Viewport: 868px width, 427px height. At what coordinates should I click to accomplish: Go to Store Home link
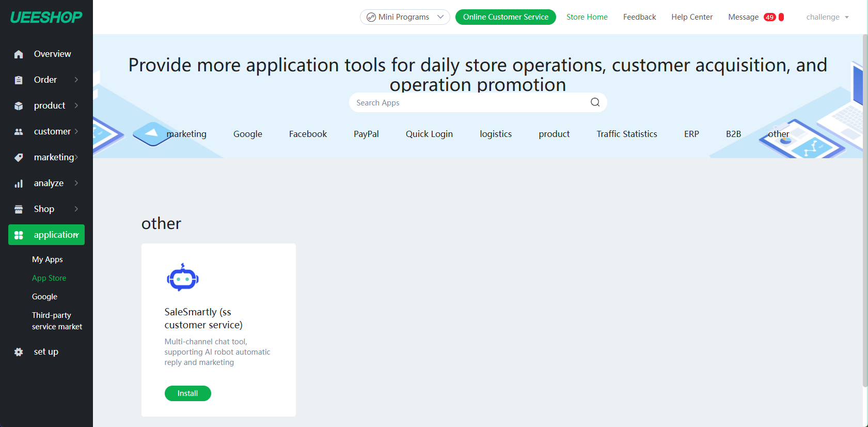pos(587,17)
